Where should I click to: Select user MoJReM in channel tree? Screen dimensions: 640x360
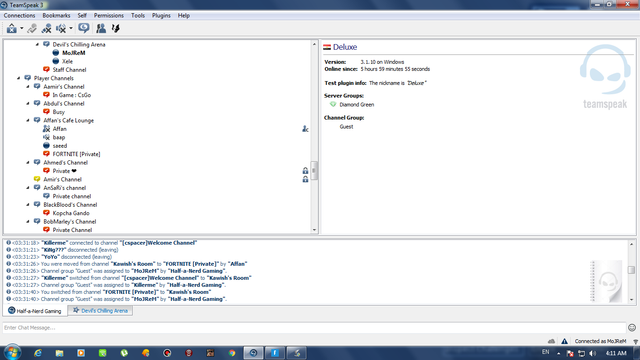[x=73, y=53]
